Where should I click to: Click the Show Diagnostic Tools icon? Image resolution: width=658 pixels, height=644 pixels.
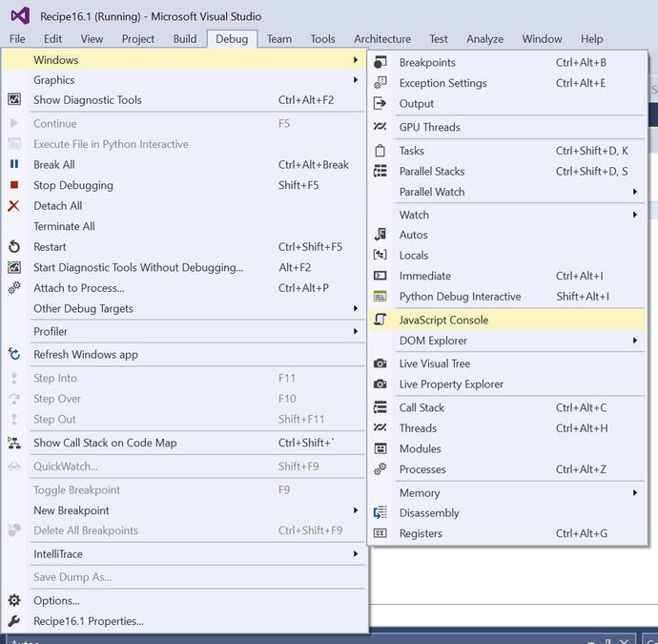pos(14,99)
